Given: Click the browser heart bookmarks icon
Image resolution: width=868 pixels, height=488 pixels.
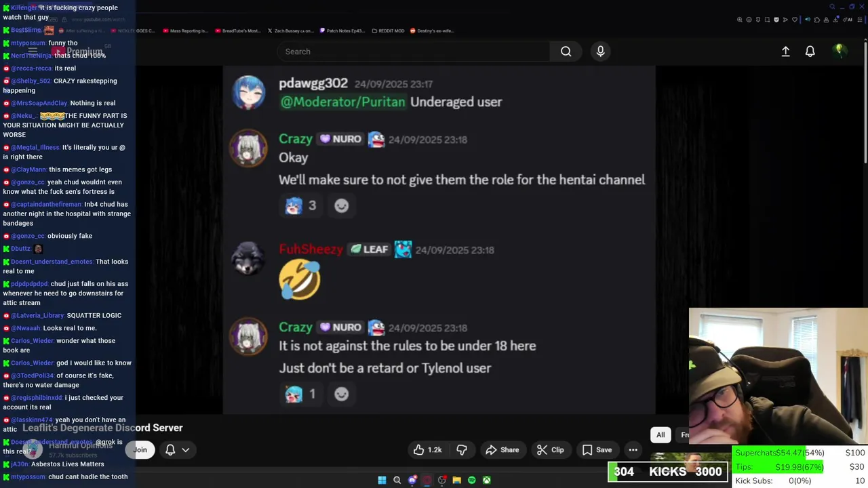Looking at the screenshot, I should coord(794,20).
